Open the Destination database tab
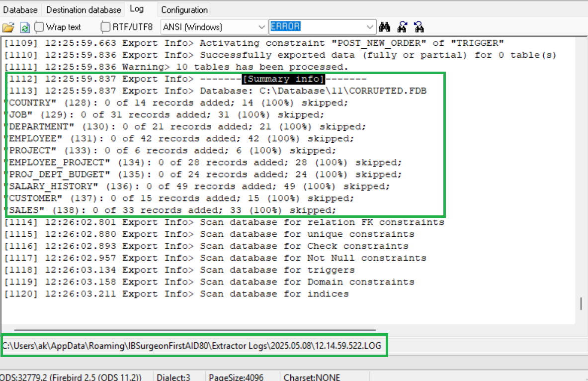The height and width of the screenshot is (381, 588). pyautogui.click(x=84, y=10)
